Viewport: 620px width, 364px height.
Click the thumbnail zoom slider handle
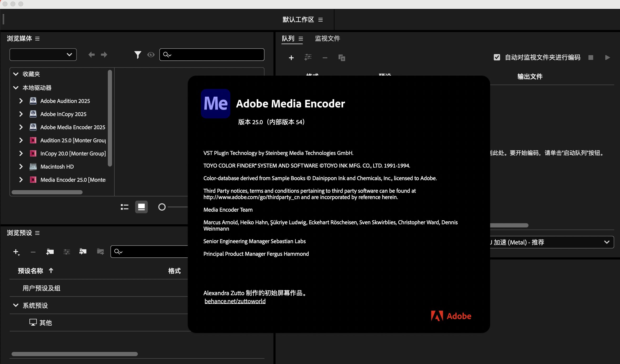point(162,207)
